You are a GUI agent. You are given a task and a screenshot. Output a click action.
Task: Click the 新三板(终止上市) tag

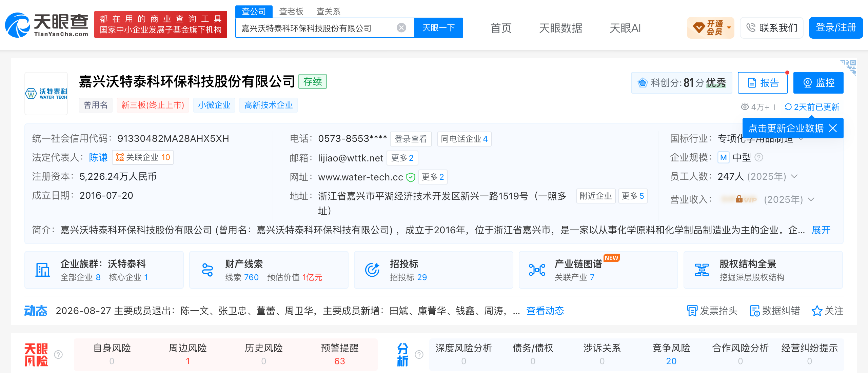tap(153, 105)
